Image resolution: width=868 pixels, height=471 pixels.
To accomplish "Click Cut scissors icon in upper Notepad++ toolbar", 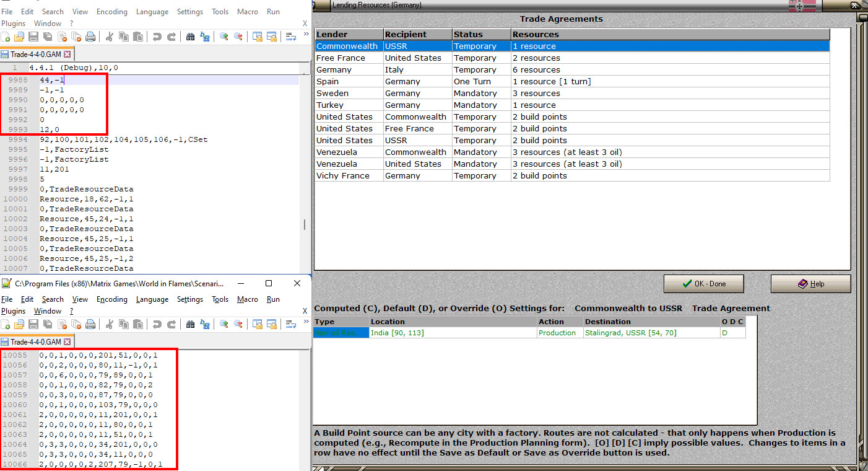I will click(110, 37).
